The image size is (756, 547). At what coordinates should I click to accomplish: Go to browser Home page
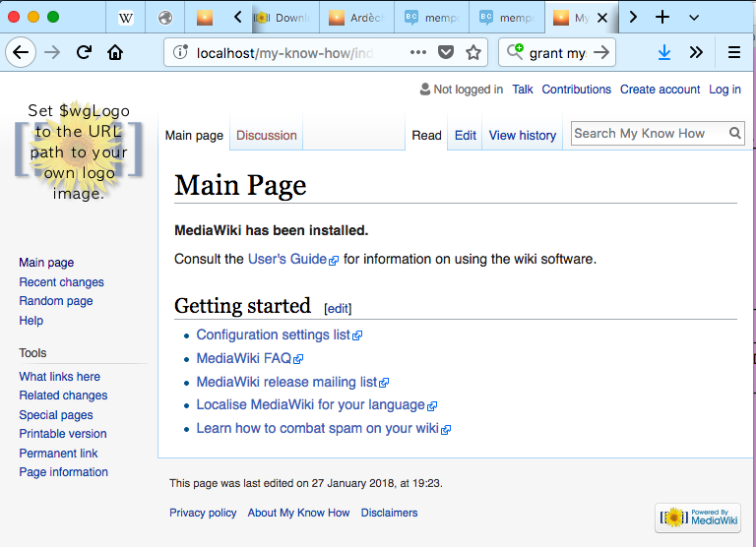[x=115, y=52]
